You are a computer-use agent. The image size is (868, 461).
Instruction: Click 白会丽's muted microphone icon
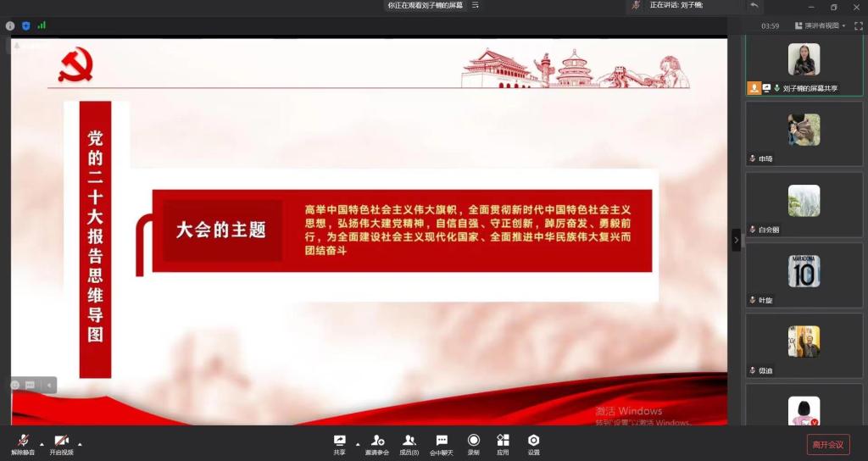(x=753, y=230)
